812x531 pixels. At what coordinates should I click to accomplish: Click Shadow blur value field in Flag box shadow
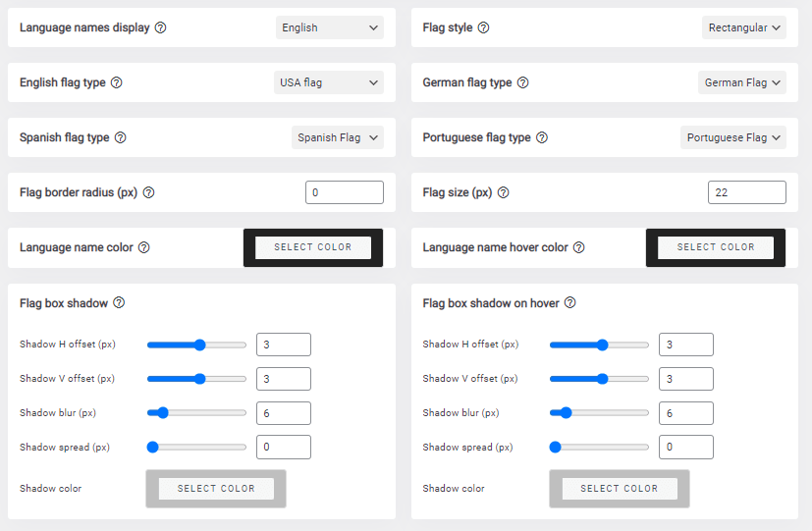point(284,413)
